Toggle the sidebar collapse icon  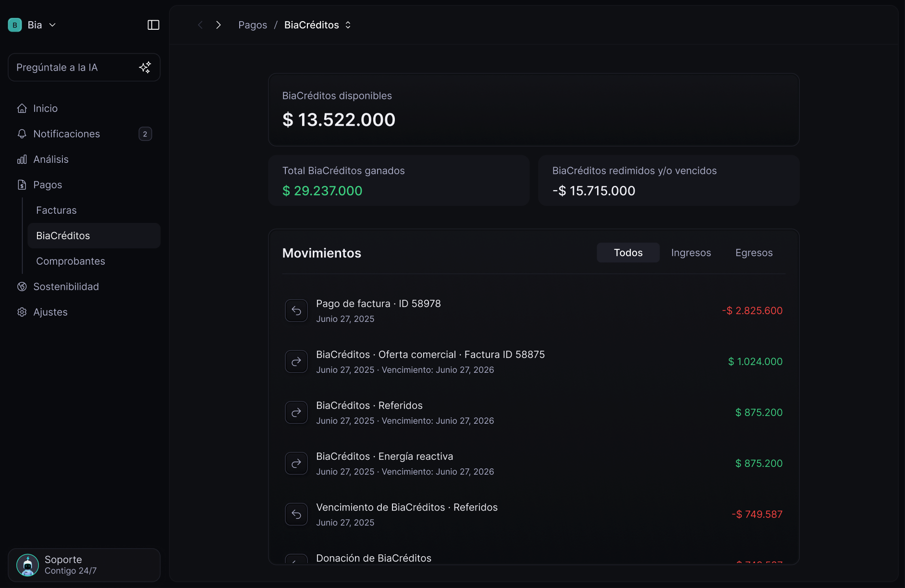point(153,25)
